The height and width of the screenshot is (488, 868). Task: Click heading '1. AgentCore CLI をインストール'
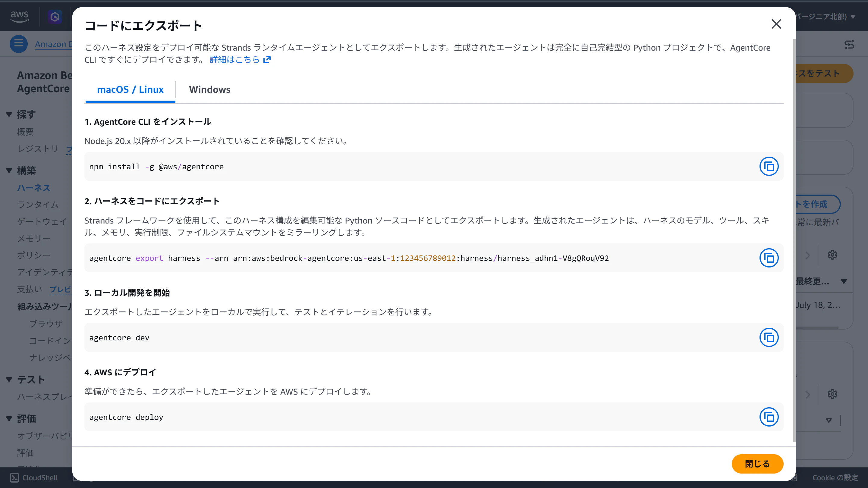coord(148,122)
